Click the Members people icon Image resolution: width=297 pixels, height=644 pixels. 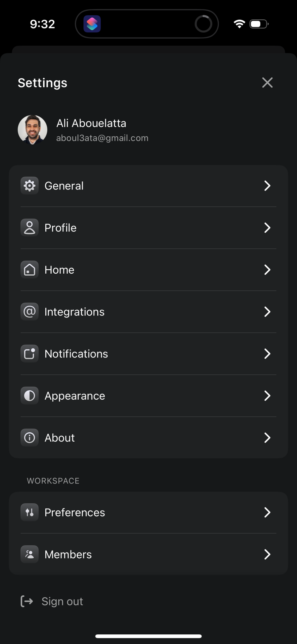(29, 554)
